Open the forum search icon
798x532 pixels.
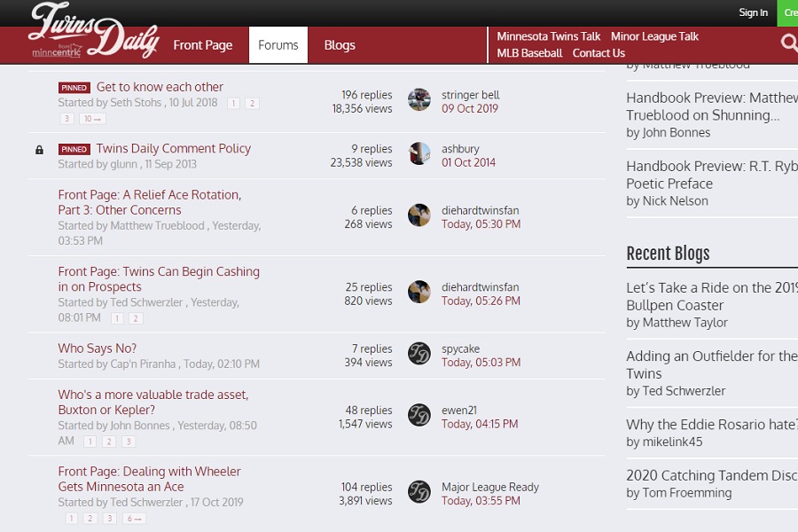788,42
